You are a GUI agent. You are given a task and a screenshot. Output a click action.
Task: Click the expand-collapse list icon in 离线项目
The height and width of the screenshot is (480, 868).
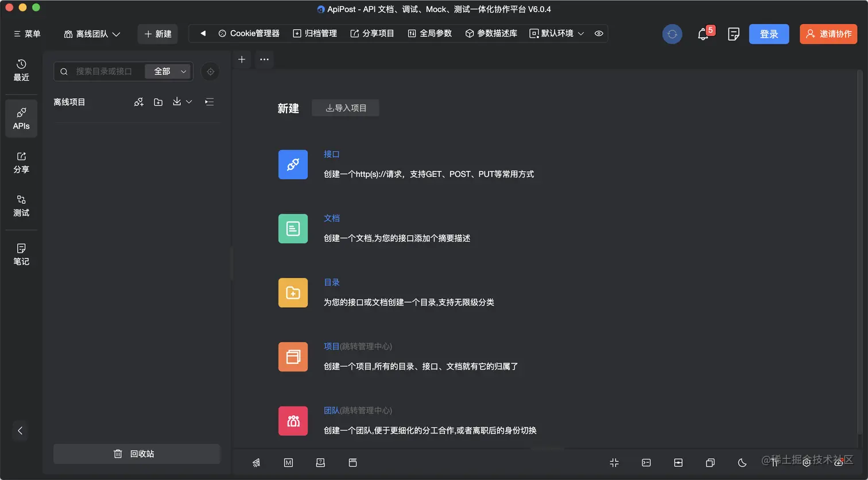210,102
